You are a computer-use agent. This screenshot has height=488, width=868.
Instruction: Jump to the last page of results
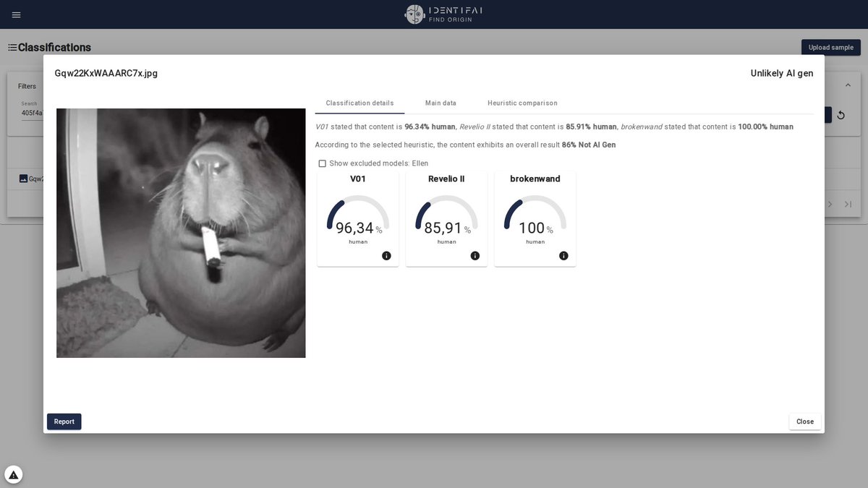point(848,204)
